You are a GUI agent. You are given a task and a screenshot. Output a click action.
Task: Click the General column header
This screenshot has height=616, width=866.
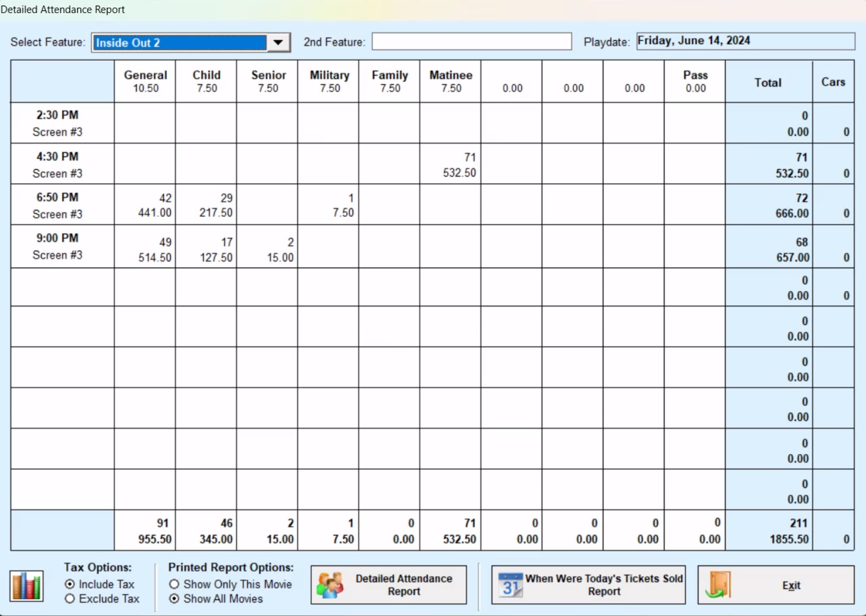click(145, 81)
